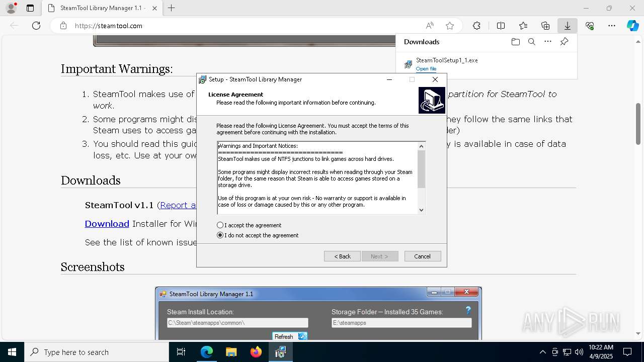Click the help question mark icon
This screenshot has height=362, width=644.
tap(468, 311)
